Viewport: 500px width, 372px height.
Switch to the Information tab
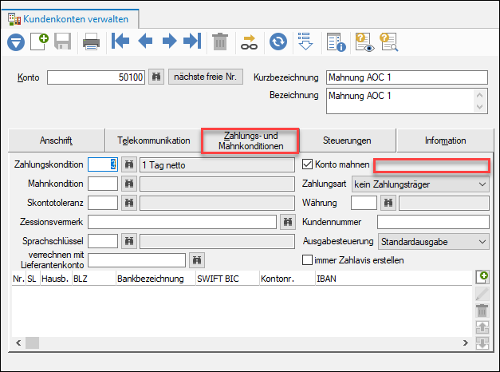pyautogui.click(x=445, y=141)
